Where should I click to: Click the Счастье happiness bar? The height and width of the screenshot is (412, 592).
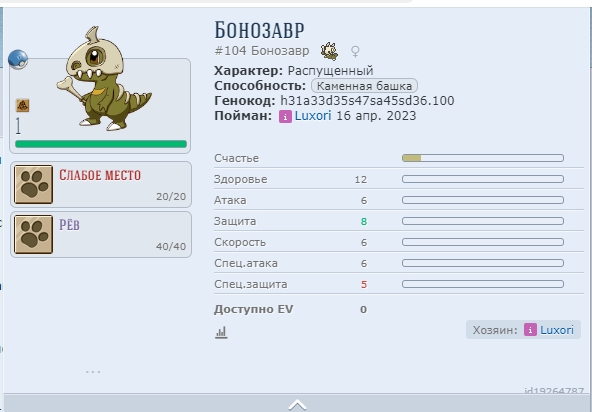(x=483, y=158)
